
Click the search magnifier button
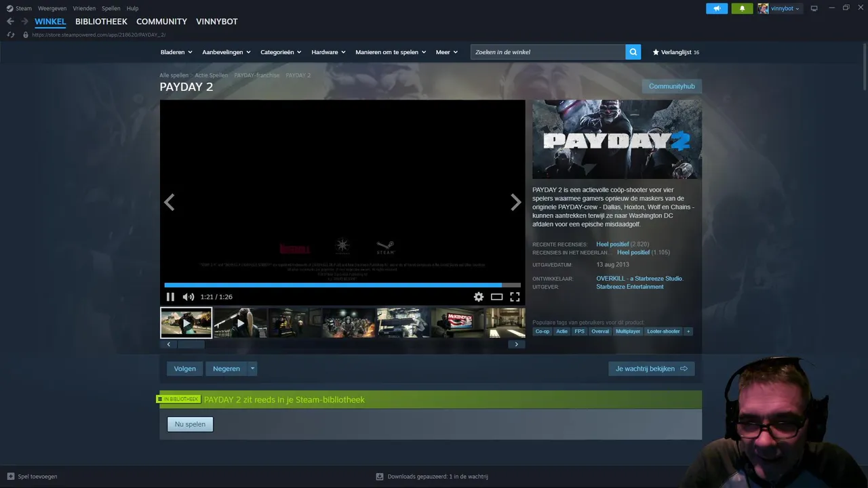point(633,52)
